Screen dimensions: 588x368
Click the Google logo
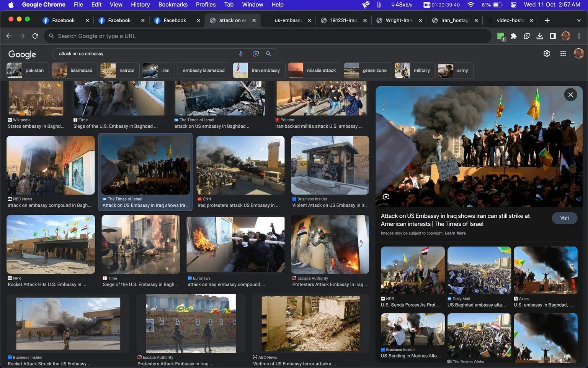22,54
